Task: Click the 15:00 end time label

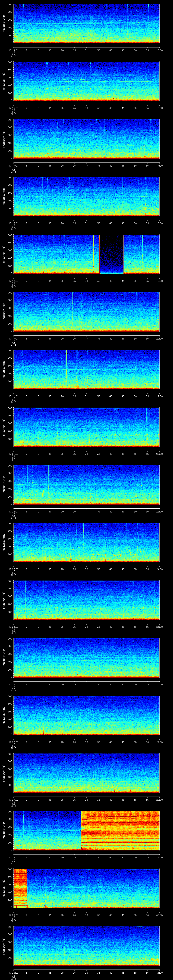Action: coord(159,51)
